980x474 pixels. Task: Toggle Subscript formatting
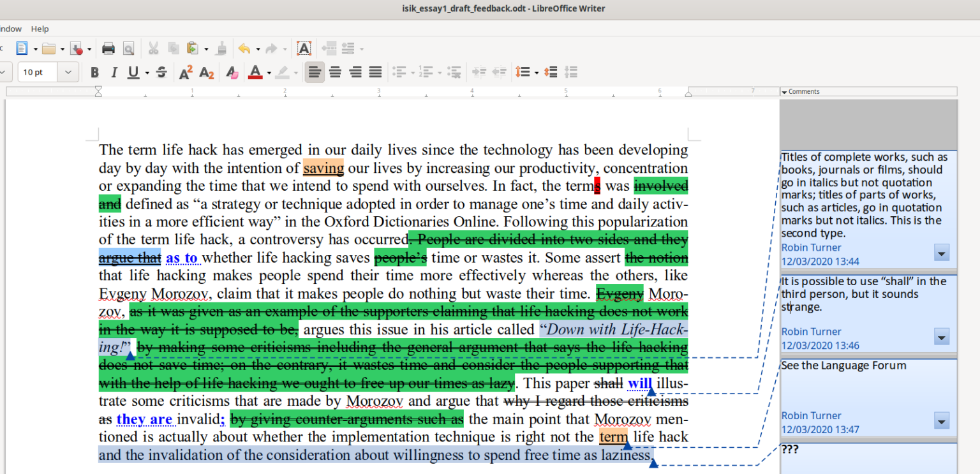click(x=206, y=73)
